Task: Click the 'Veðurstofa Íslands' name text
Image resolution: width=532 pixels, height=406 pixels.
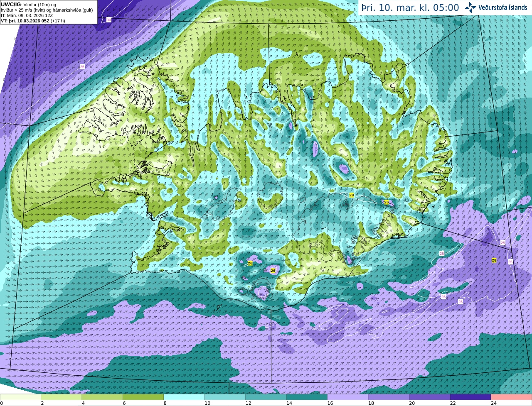Action: click(502, 7)
